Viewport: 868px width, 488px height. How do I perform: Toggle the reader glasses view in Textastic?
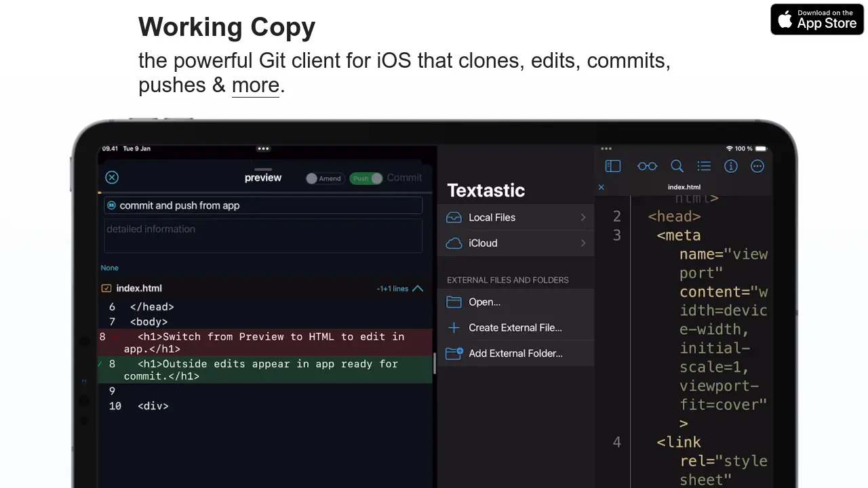tap(647, 166)
